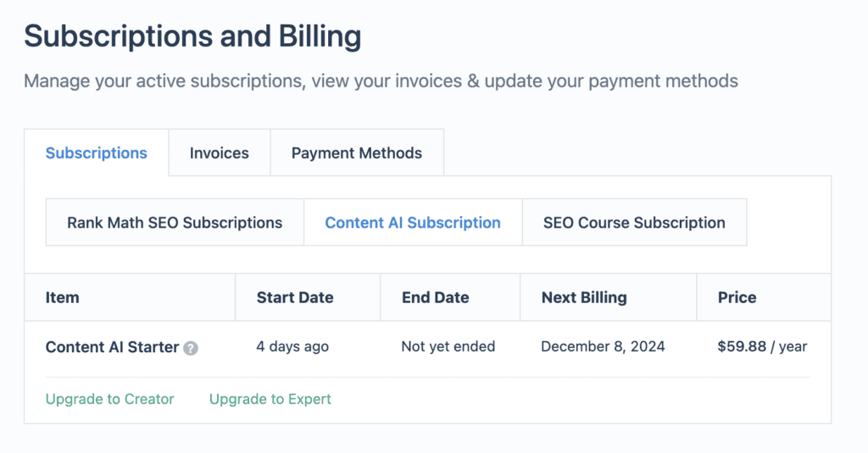Click the Not yet ended cell

click(x=448, y=347)
